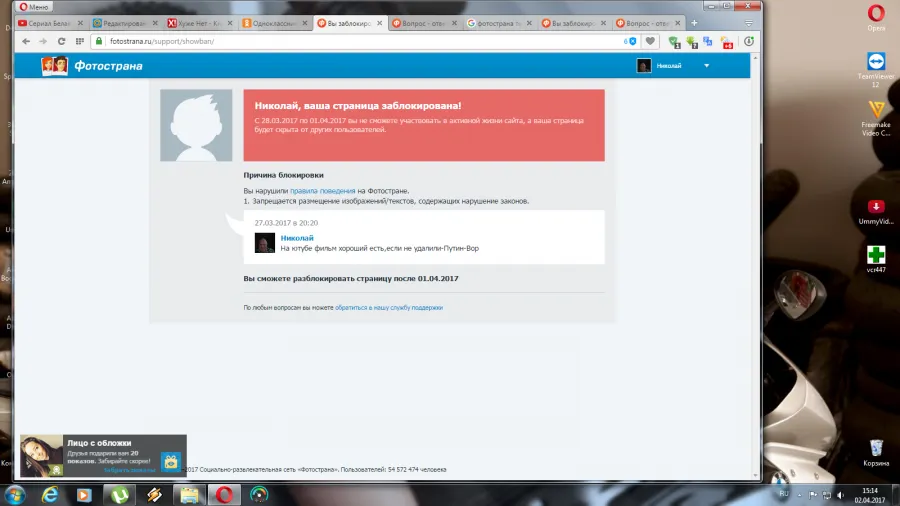This screenshot has width=900, height=506.
Task: Open a new tab with plus button
Action: click(694, 24)
